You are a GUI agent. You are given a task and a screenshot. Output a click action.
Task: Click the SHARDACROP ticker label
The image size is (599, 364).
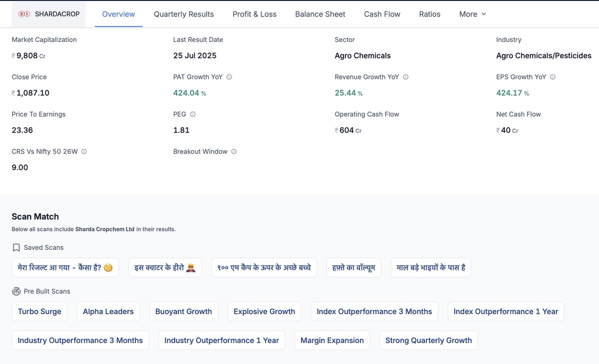click(x=57, y=14)
